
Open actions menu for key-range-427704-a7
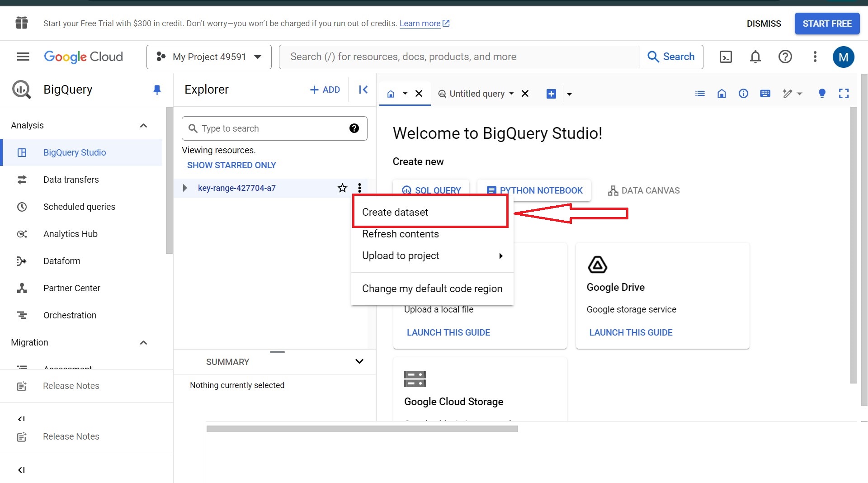pyautogui.click(x=359, y=188)
